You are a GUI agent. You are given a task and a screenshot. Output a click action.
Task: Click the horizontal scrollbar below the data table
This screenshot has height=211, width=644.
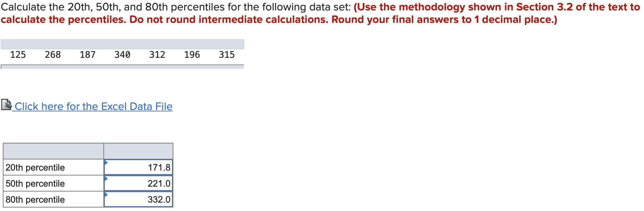(x=122, y=67)
